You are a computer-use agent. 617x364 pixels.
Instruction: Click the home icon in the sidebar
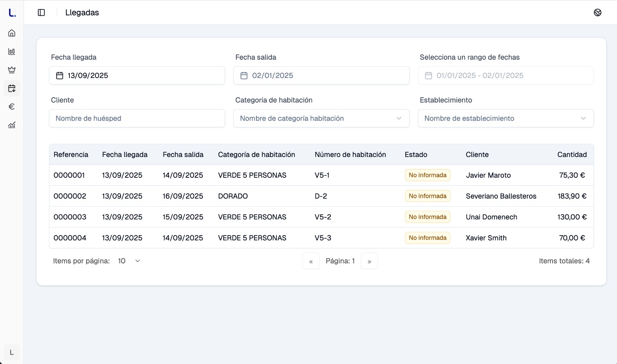tap(12, 33)
